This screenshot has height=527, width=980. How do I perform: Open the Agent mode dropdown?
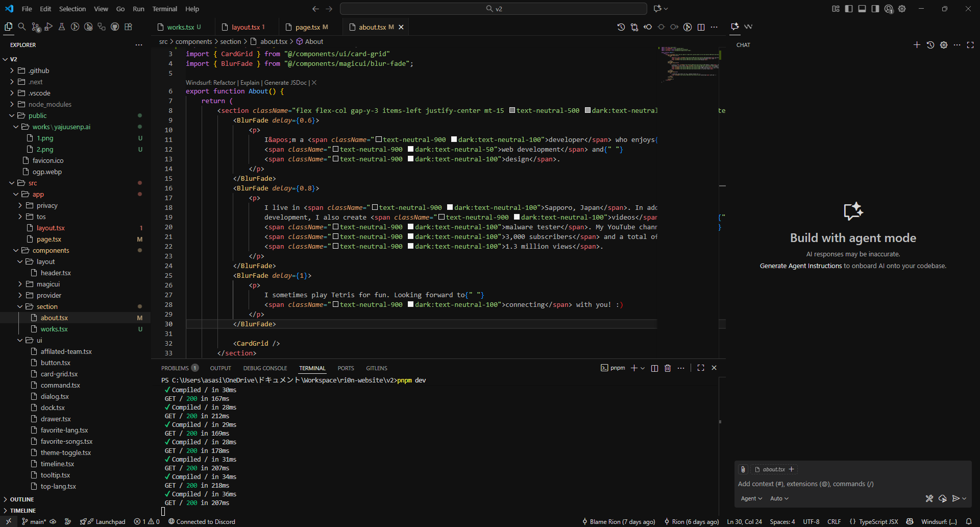tap(751, 498)
